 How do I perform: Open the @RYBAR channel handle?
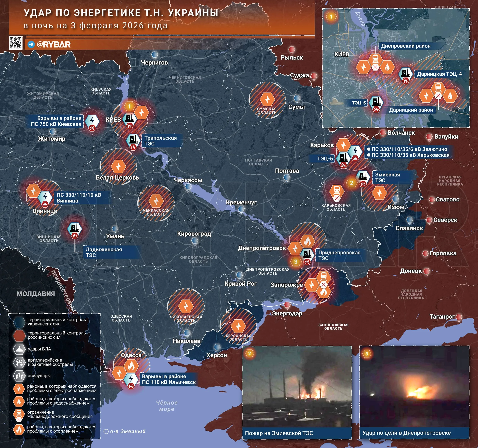tap(53, 44)
